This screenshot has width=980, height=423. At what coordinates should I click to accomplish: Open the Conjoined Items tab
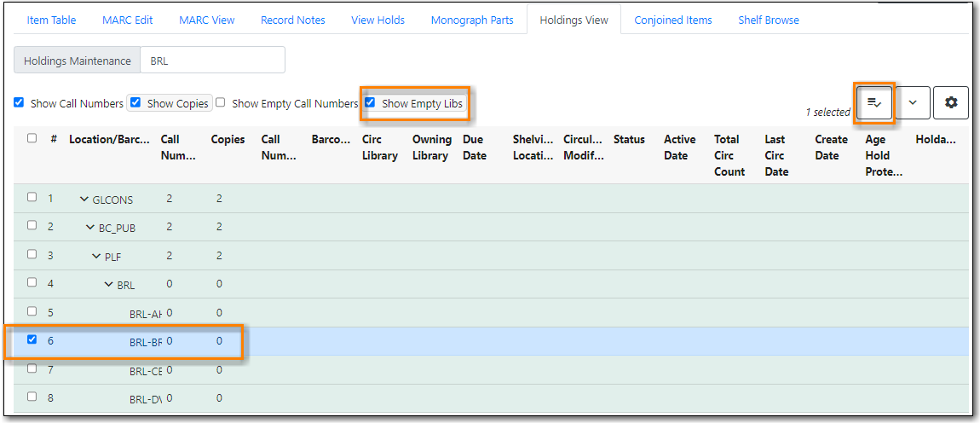coord(672,20)
